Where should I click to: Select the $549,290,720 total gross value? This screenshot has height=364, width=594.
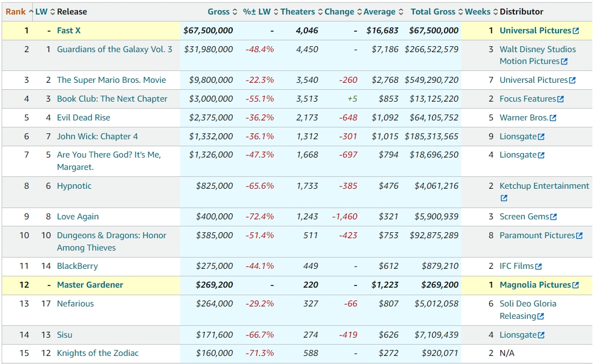tap(432, 80)
